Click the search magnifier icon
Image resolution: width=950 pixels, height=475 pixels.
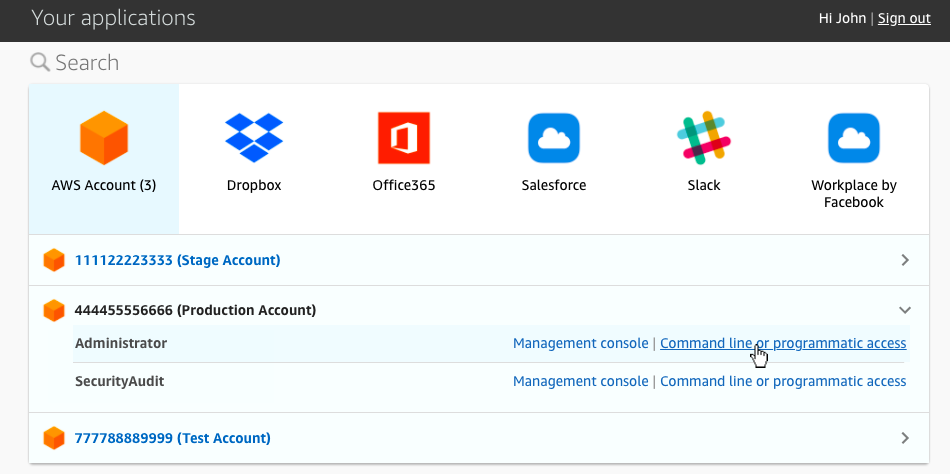(40, 63)
